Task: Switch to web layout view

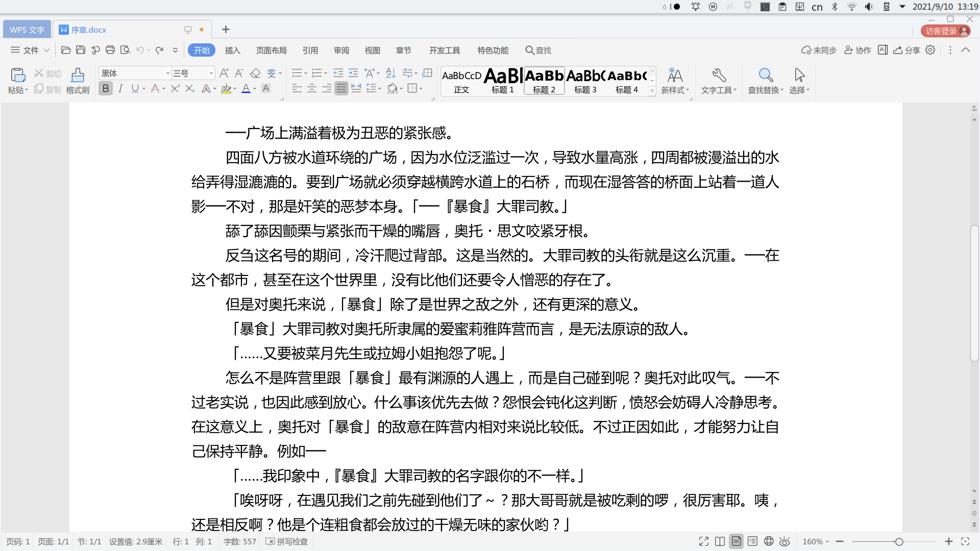Action: (x=769, y=541)
